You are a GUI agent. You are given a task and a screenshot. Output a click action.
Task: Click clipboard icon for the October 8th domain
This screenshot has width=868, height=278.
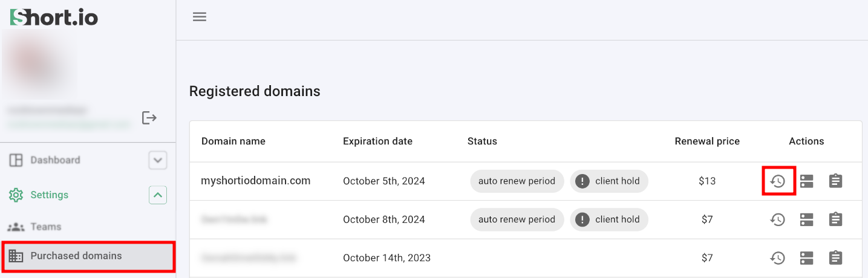835,219
